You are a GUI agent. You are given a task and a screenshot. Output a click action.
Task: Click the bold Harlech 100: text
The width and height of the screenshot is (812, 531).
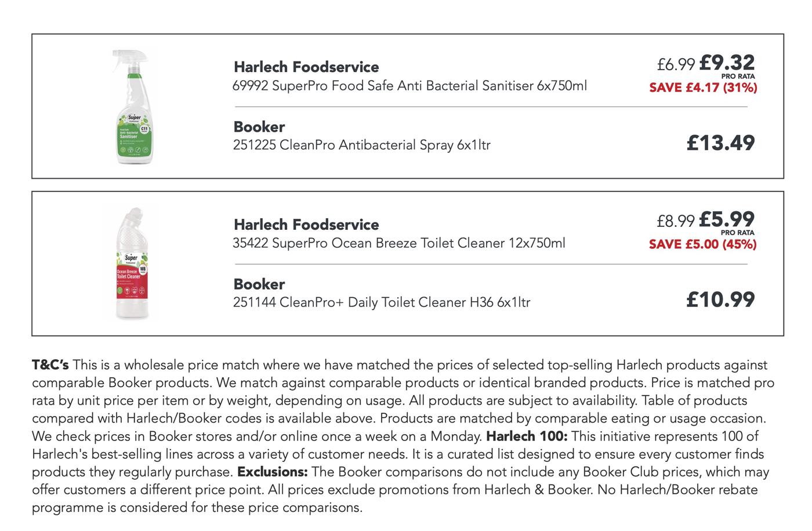coord(527,436)
